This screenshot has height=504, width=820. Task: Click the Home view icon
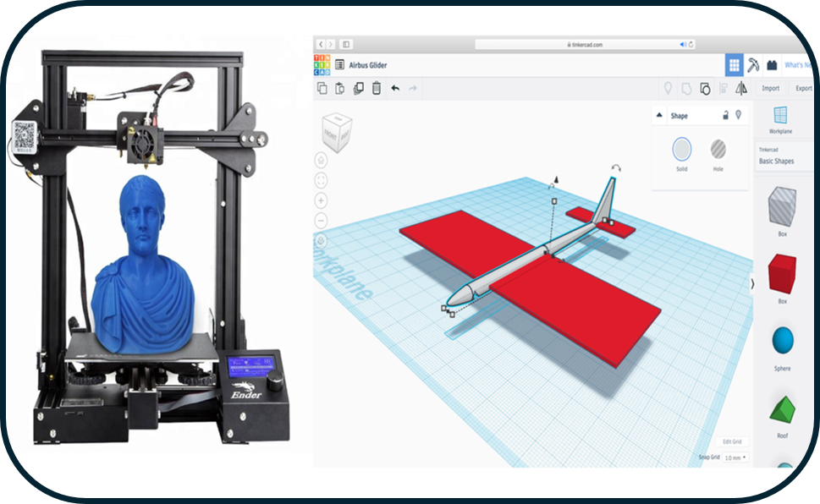(322, 160)
